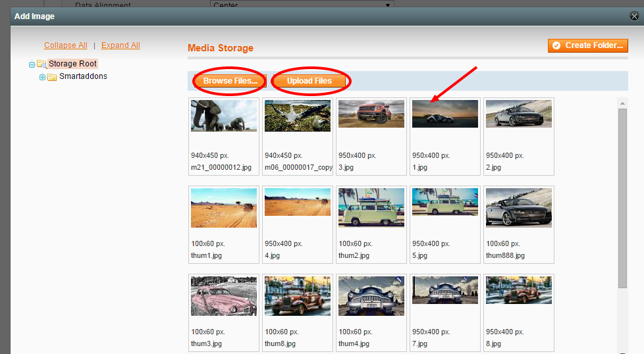Screen dimensions: 644x354
Task: Select the 4.jpg desert thumbnail
Action: [x=298, y=202]
